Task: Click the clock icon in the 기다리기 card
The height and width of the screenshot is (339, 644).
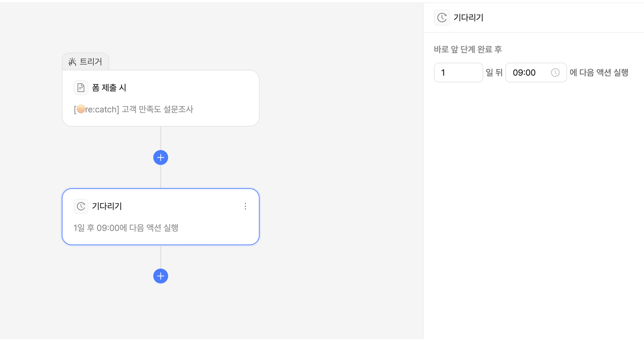Action: [x=81, y=206]
